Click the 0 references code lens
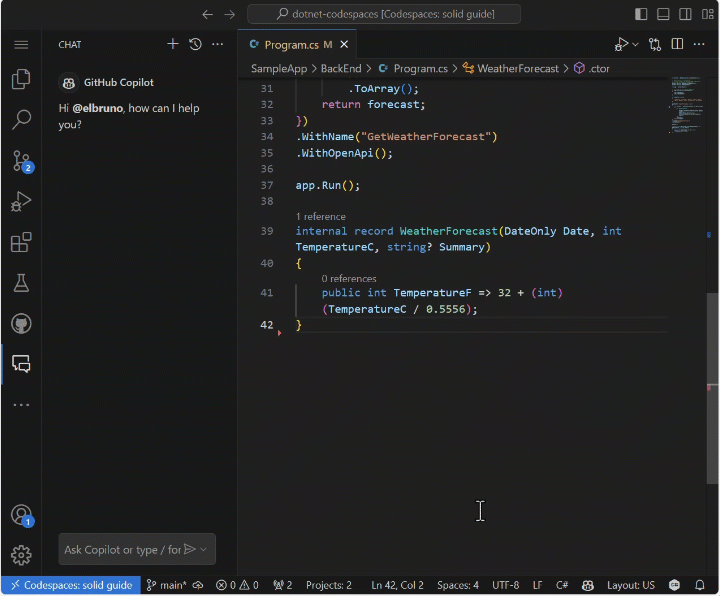The height and width of the screenshot is (596, 720). pyautogui.click(x=349, y=278)
